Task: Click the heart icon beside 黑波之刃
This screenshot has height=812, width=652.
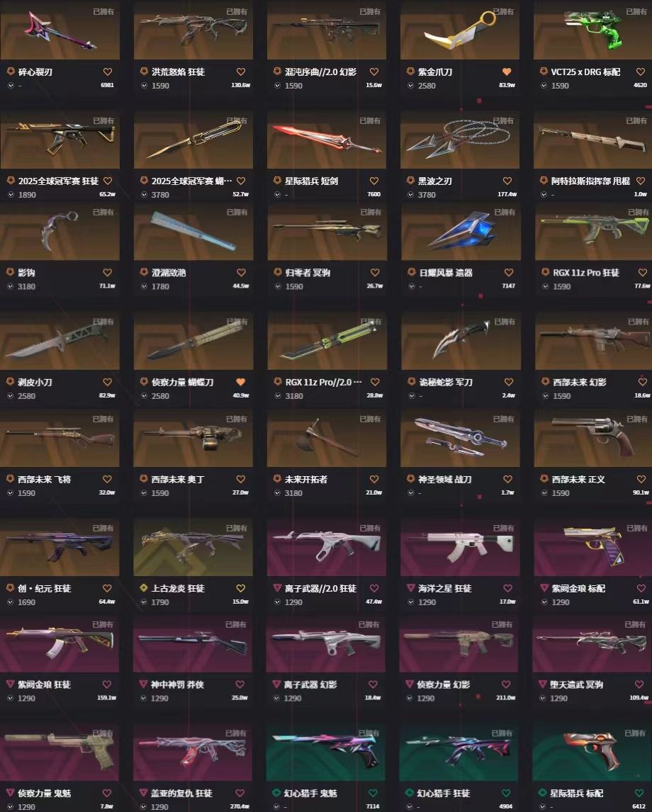Action: (507, 181)
